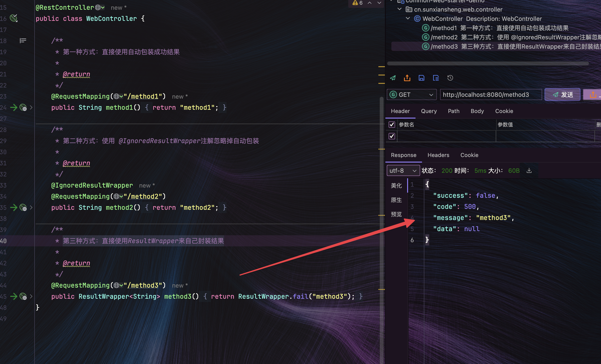Click the web endpoint gutter icon for method2

pyautogui.click(x=23, y=207)
